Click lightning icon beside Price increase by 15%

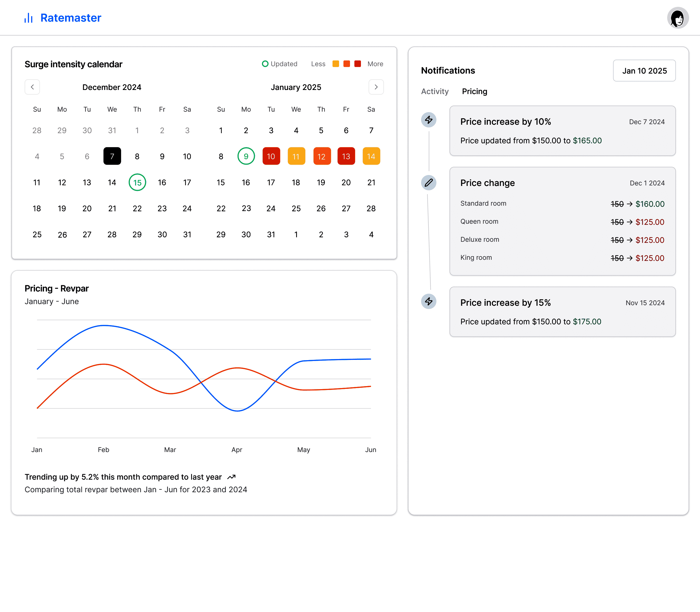coord(428,301)
